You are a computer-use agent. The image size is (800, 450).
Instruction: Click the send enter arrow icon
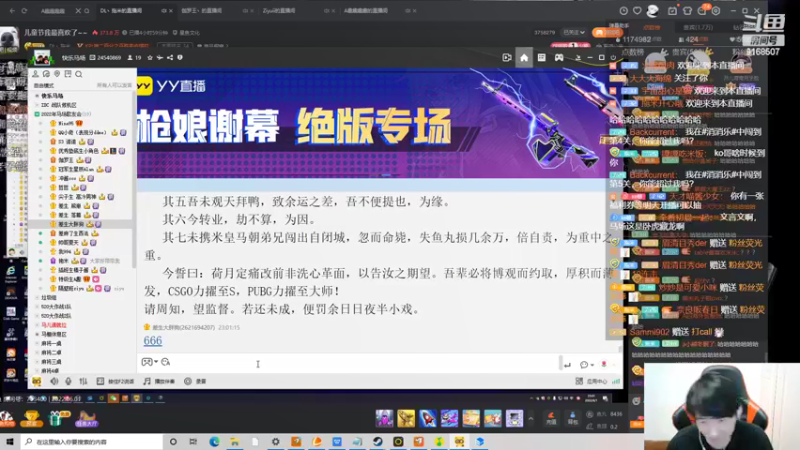pyautogui.click(x=567, y=365)
